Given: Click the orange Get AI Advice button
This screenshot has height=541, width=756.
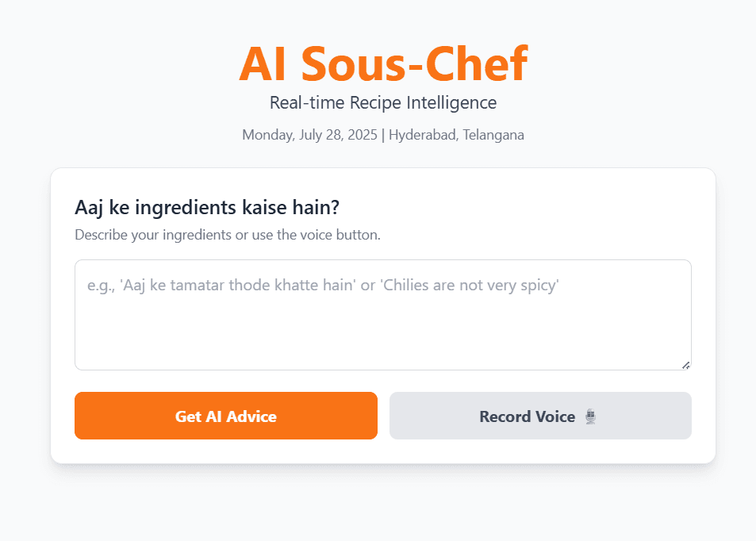Looking at the screenshot, I should (x=225, y=416).
